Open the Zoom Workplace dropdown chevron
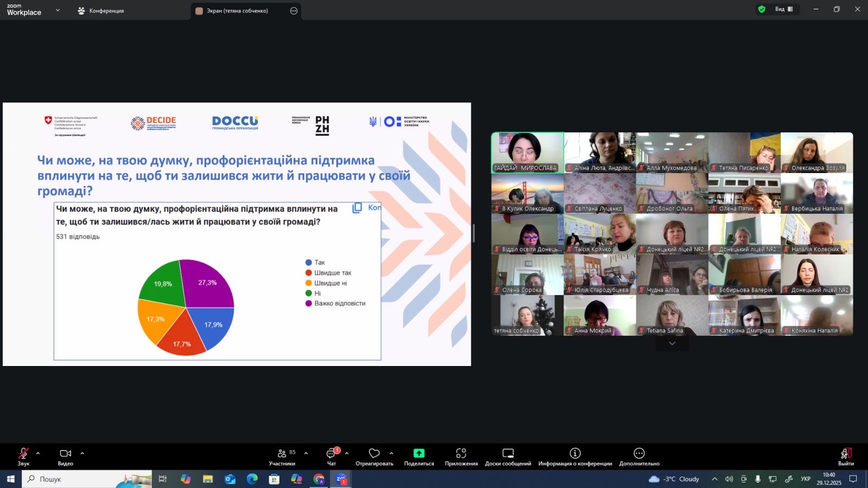The width and height of the screenshot is (868, 488). pos(58,10)
